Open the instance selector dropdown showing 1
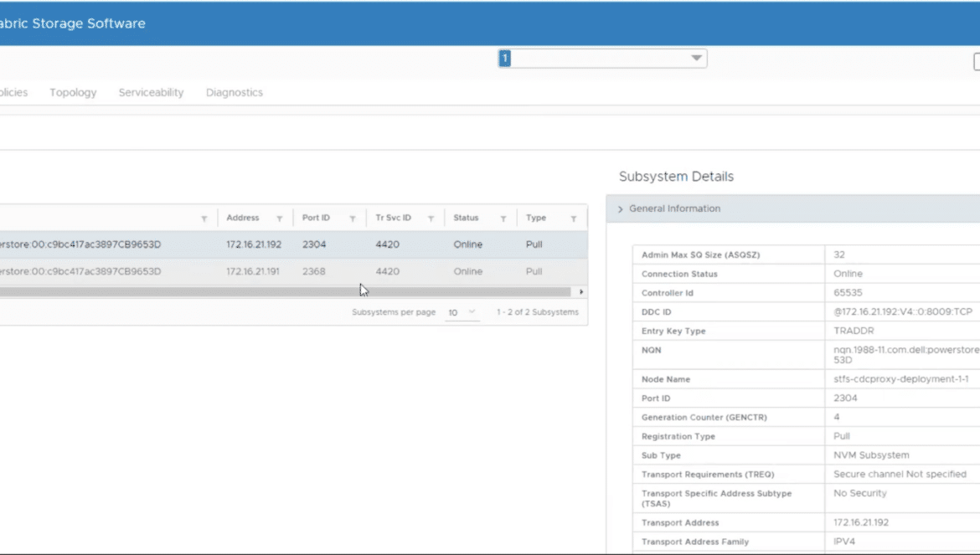The height and width of the screenshot is (555, 980). 602,58
